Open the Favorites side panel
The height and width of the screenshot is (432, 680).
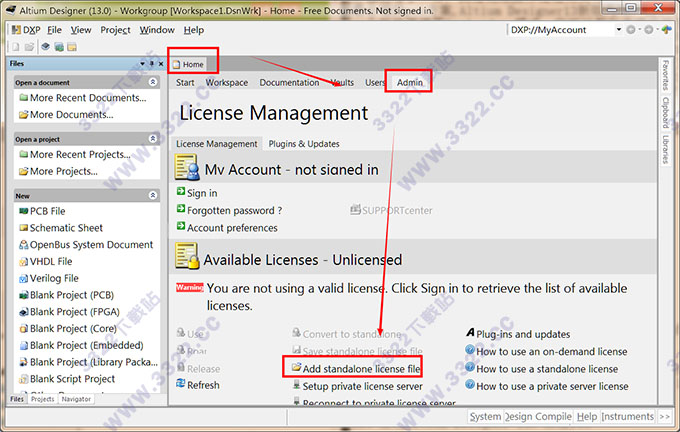(x=665, y=75)
